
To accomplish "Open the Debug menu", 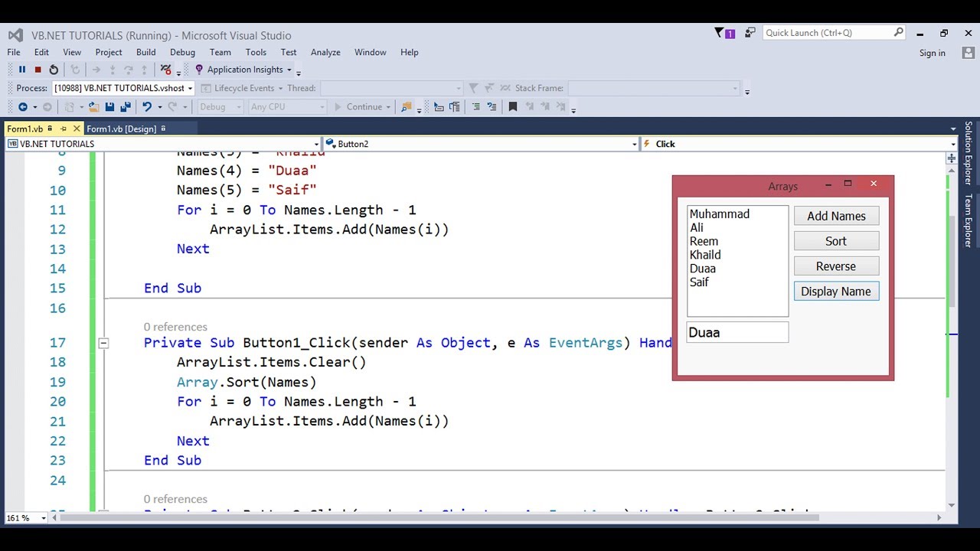I will pos(182,52).
